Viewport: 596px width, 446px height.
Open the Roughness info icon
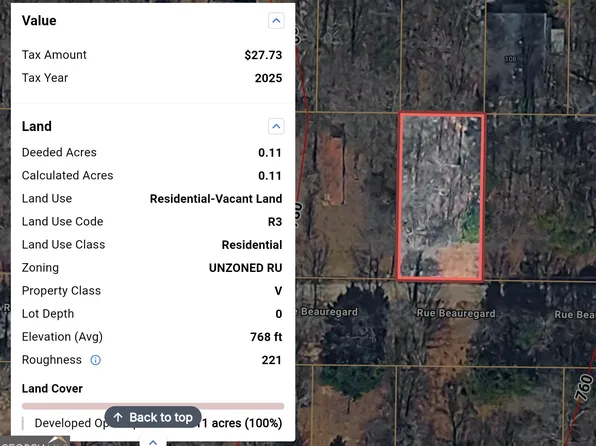[95, 360]
